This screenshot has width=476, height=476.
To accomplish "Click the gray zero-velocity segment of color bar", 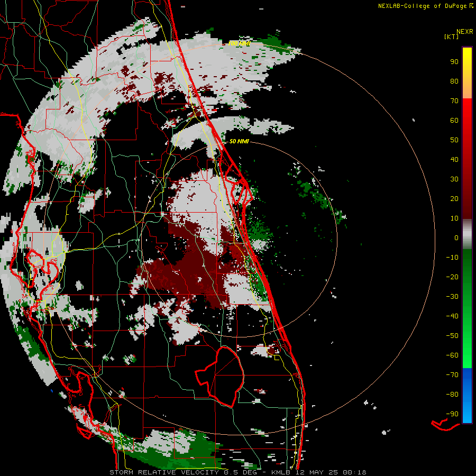I will [x=467, y=234].
